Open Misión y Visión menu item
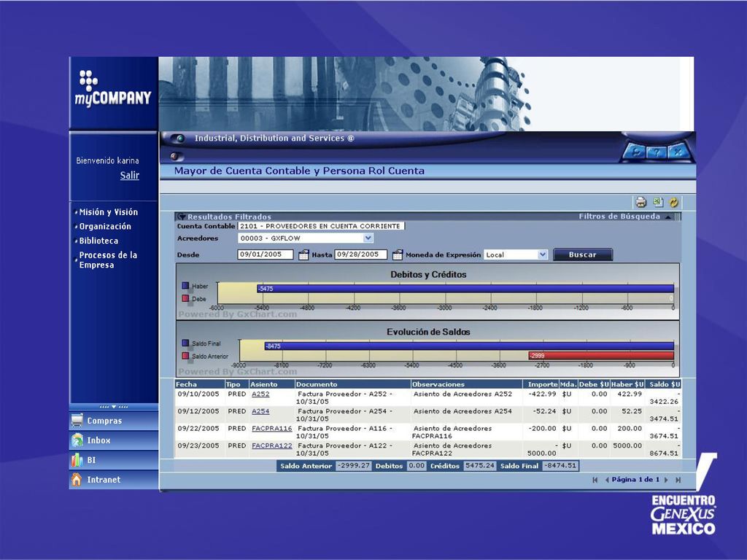 108,212
